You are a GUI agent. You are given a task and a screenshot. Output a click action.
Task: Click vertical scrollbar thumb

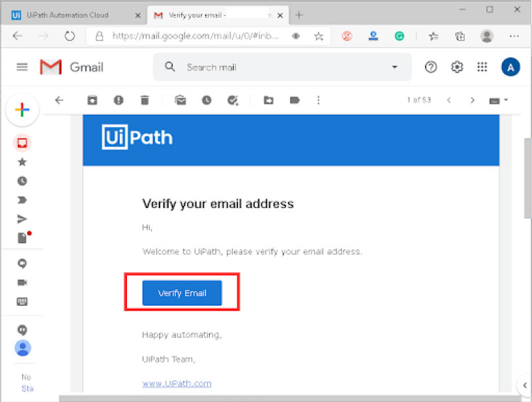528,178
